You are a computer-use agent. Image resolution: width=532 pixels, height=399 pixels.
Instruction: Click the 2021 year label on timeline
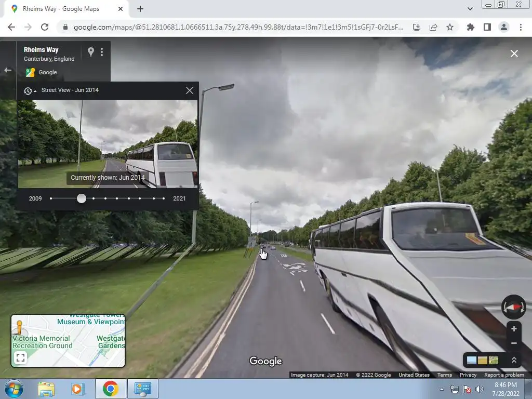[179, 198]
